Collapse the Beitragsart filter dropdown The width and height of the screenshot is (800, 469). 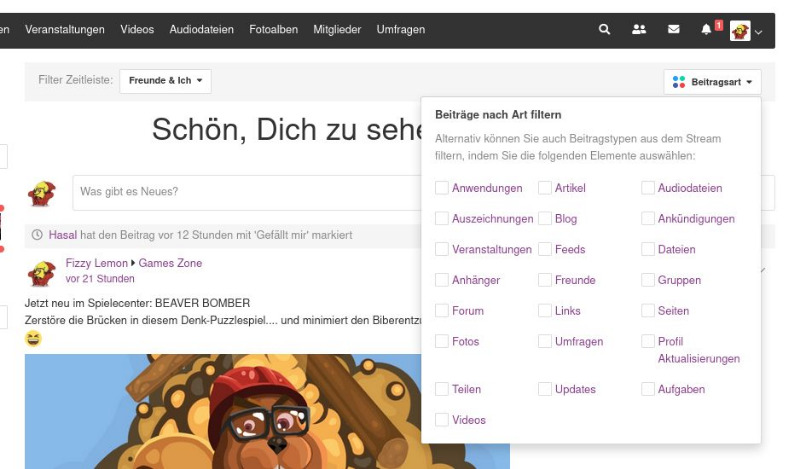(x=712, y=82)
